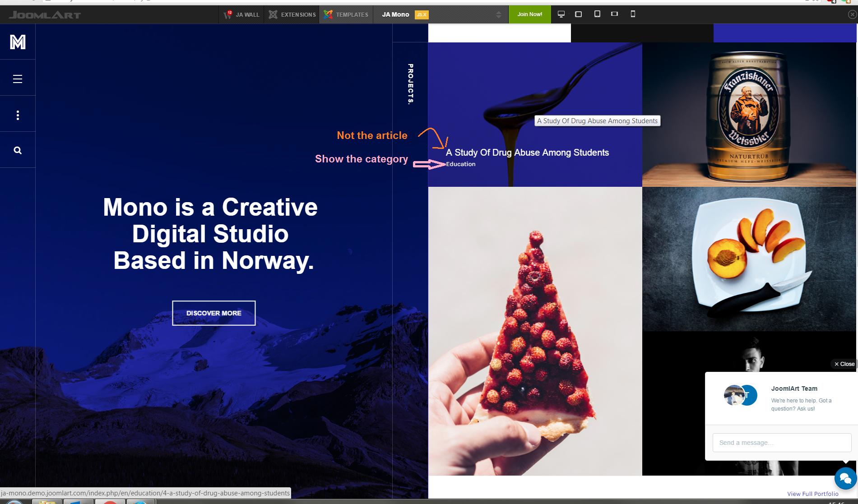
Task: Open article A Study Of Drug Abuse title
Action: (527, 153)
